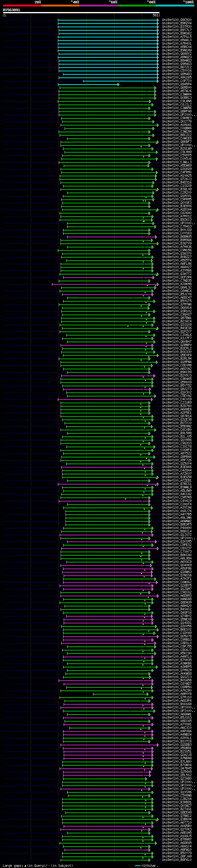Open hit UniRef100_Q945P4
Image resolution: width=197 pixels, height=868 pixels.
177,84
